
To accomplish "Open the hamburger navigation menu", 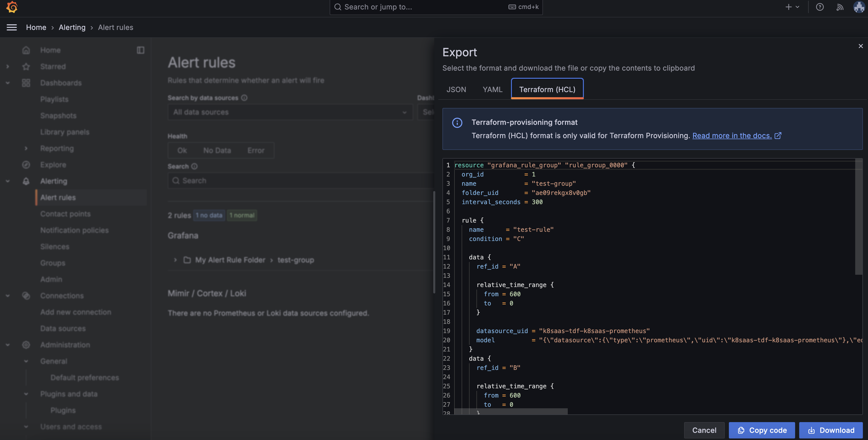I will tap(12, 27).
